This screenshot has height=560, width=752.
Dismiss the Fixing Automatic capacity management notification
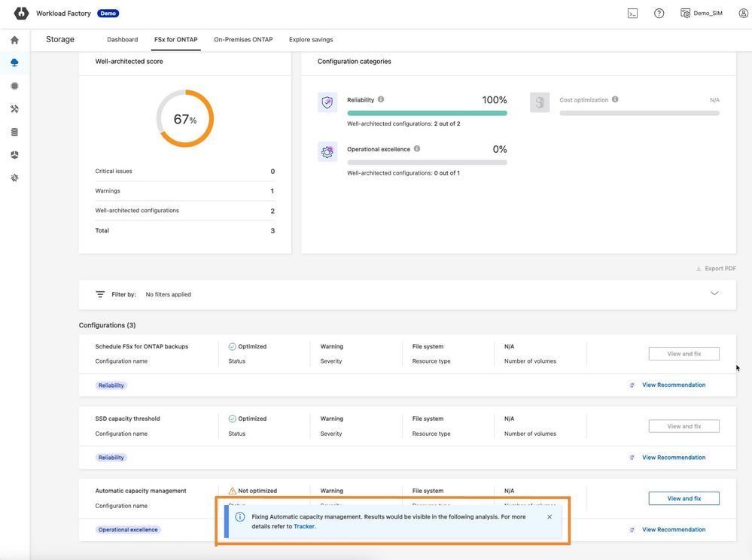point(550,517)
